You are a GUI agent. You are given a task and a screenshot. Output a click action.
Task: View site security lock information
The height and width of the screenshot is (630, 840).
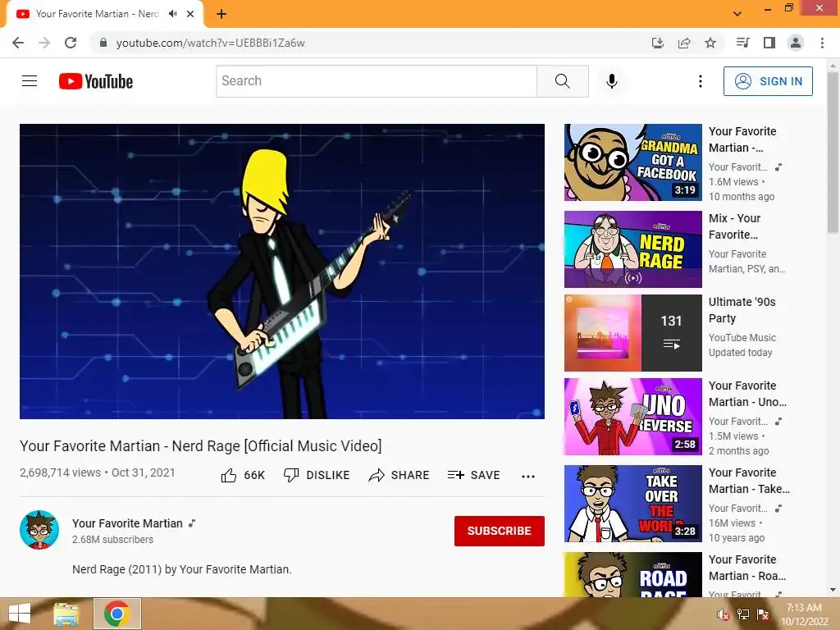click(103, 43)
